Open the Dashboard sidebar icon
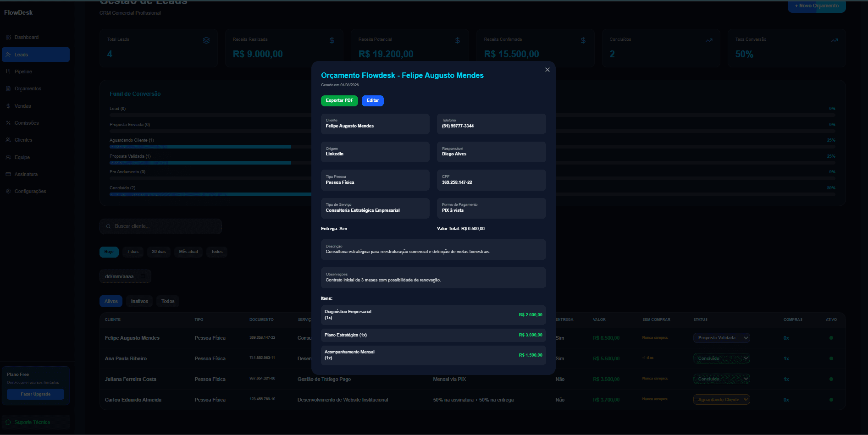The height and width of the screenshot is (435, 868). (x=8, y=37)
